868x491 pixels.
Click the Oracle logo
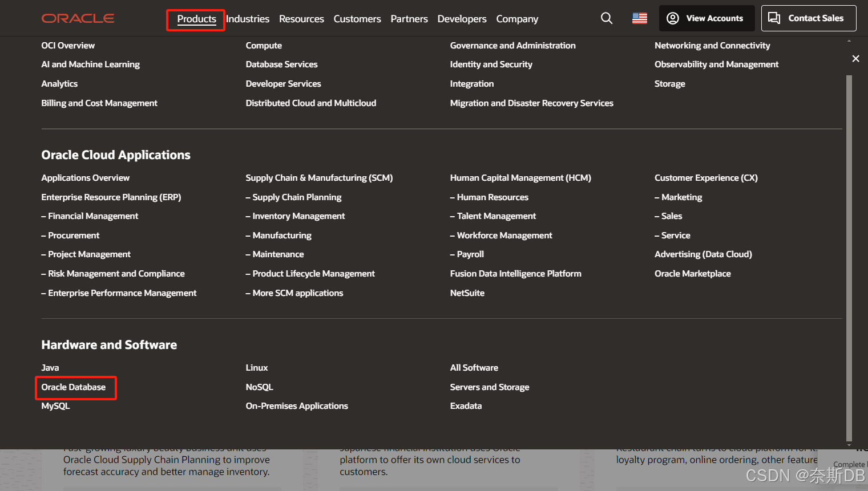(x=78, y=18)
